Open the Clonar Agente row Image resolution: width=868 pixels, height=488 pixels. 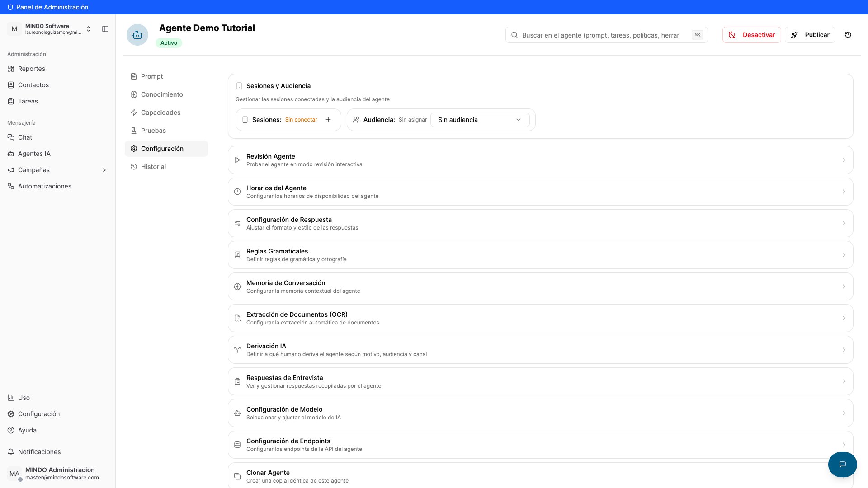540,475
